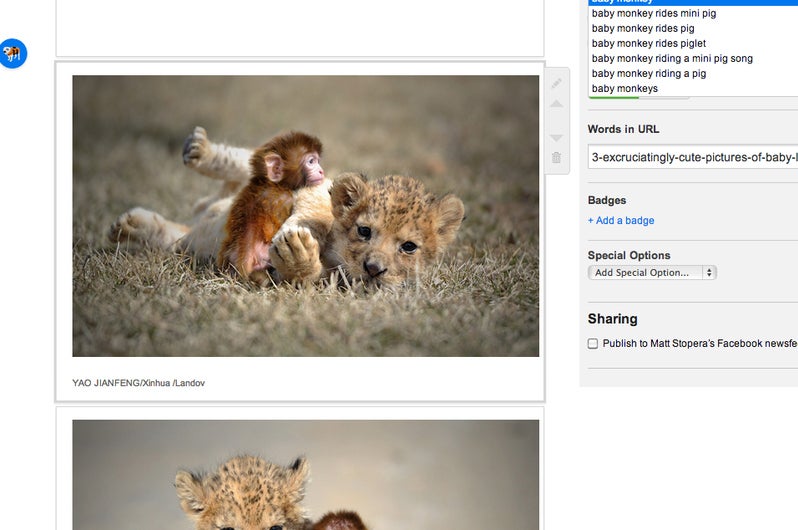798x530 pixels.
Task: Click the second lion cub image below
Action: pyautogui.click(x=305, y=475)
